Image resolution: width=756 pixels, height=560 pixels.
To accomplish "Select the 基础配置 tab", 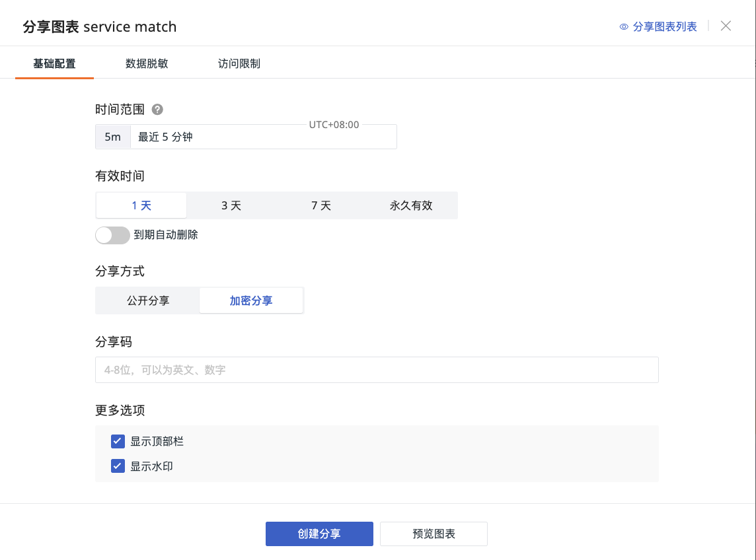I will point(54,64).
